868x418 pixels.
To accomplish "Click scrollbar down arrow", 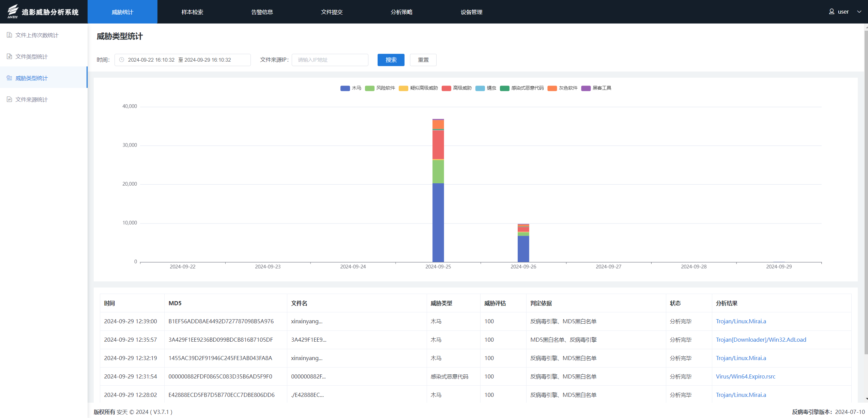I will (866, 399).
